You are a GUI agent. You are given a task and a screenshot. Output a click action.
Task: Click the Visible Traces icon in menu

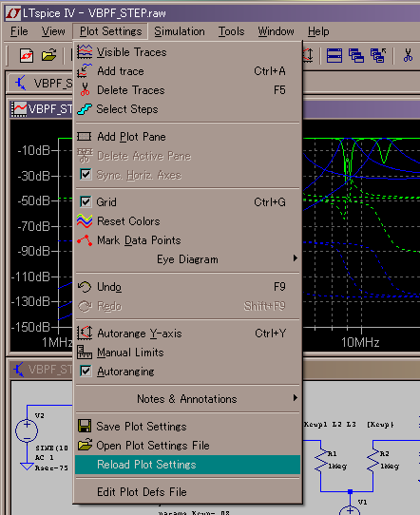tap(85, 52)
